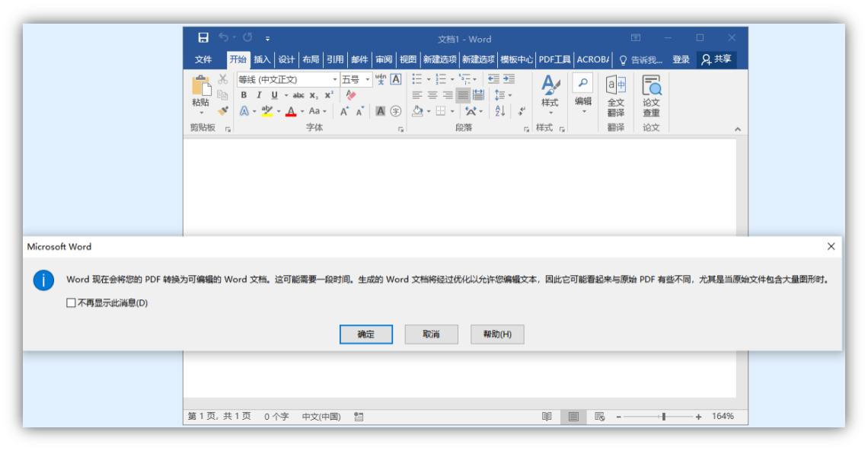Switch to the 布局 Layout tab

pos(311,59)
